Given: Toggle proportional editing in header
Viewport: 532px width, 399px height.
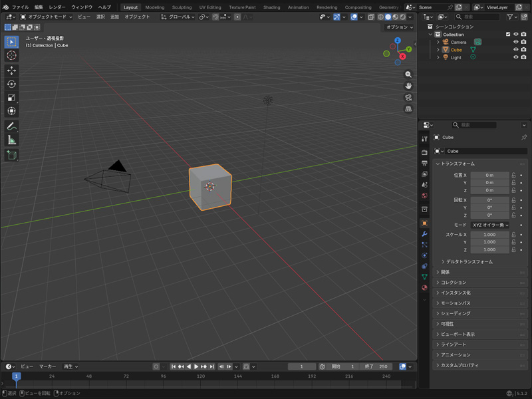Looking at the screenshot, I should (x=237, y=17).
